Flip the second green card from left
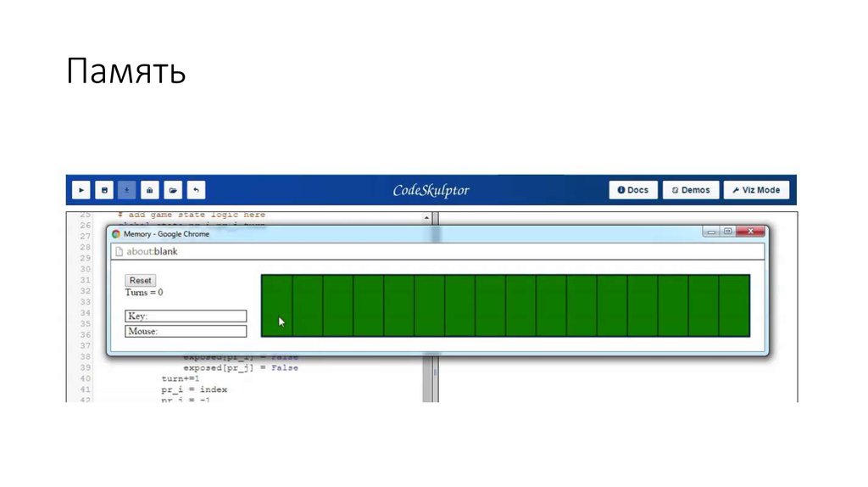This screenshot has height=487, width=868. [307, 305]
